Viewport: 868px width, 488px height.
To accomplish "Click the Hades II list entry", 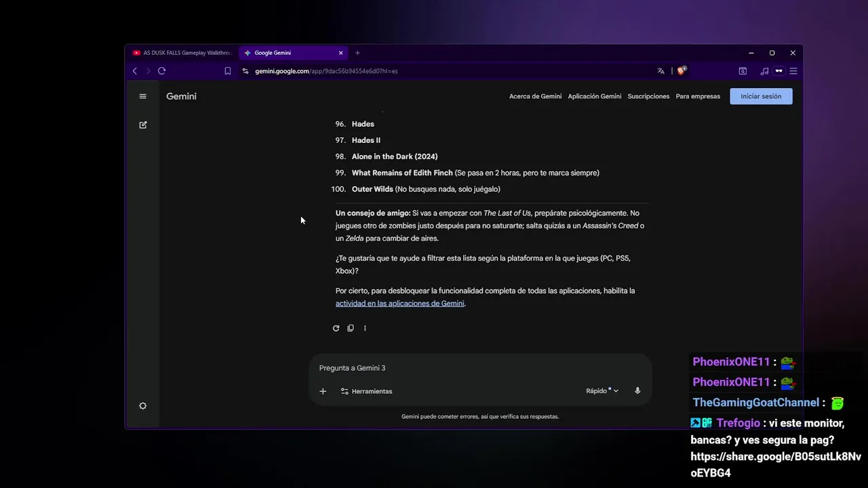I will (x=366, y=140).
